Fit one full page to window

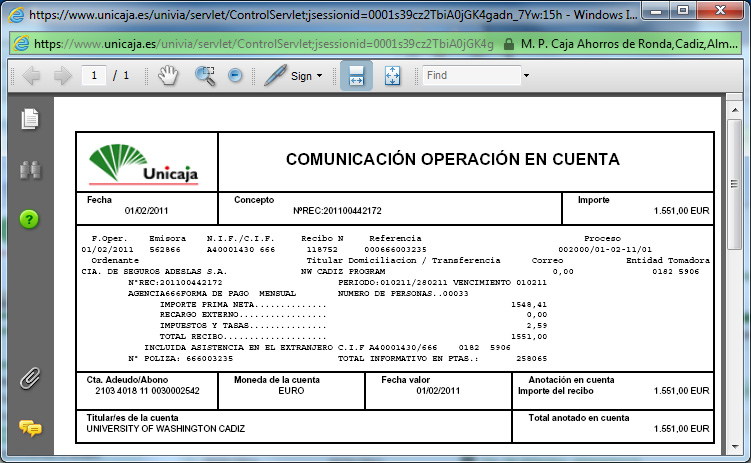392,76
